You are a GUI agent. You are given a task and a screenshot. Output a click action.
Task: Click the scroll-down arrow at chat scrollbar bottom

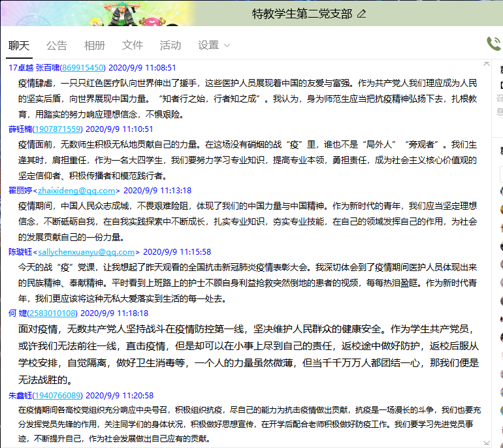click(x=485, y=442)
